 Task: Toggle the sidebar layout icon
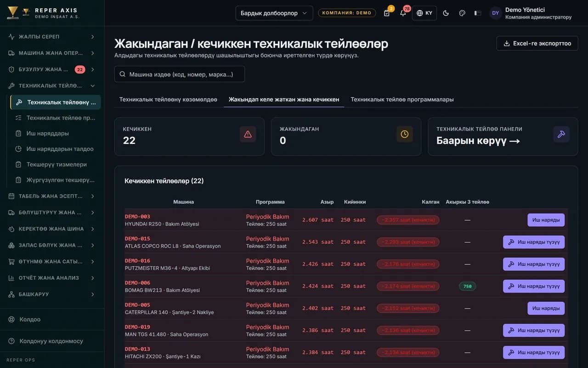click(x=478, y=13)
